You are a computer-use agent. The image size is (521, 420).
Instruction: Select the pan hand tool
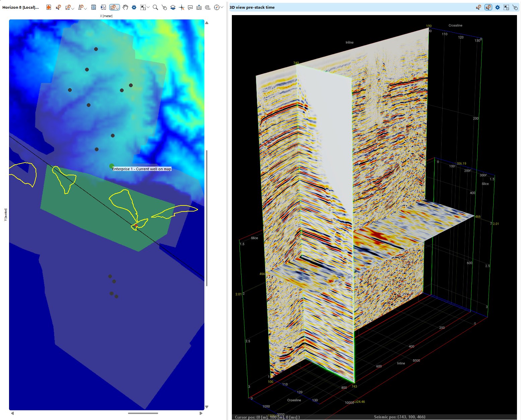(125, 7)
